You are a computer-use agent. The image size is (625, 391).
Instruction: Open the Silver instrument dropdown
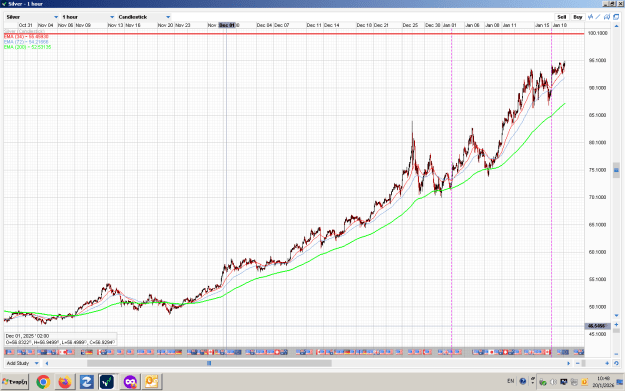pos(32,17)
